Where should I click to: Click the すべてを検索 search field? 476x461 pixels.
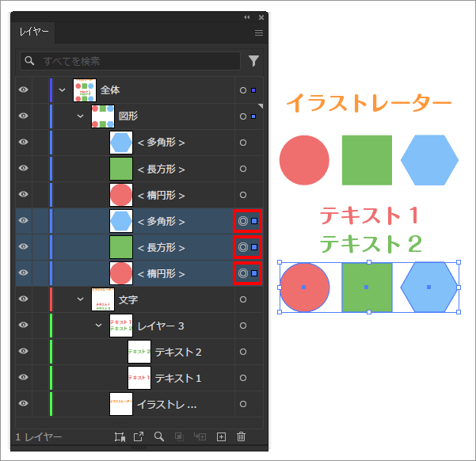point(131,60)
